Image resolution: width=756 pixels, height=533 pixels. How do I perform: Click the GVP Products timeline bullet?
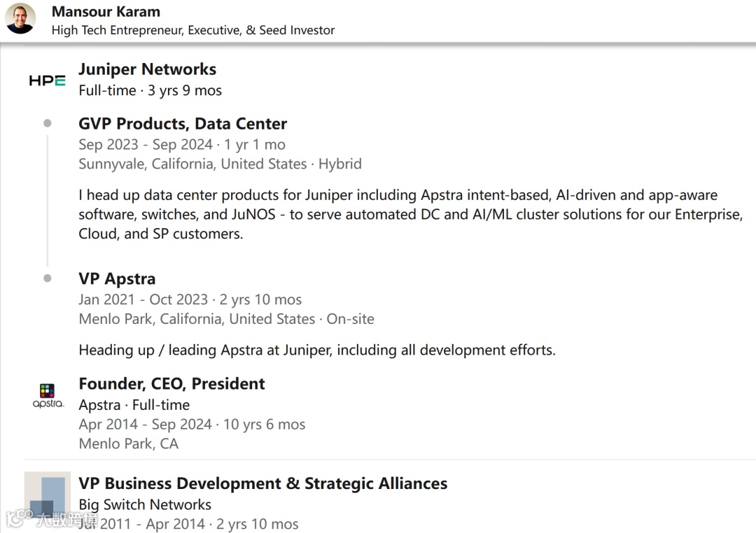pyautogui.click(x=48, y=123)
